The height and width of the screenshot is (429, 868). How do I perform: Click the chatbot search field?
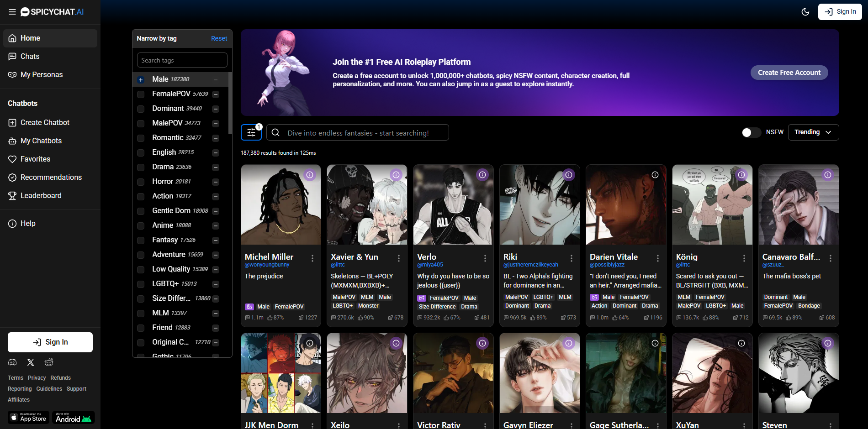click(357, 133)
